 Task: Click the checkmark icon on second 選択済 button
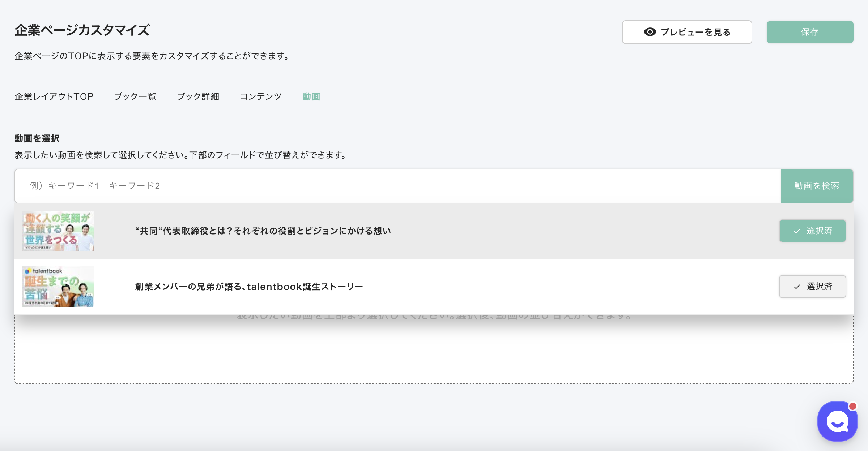(797, 287)
